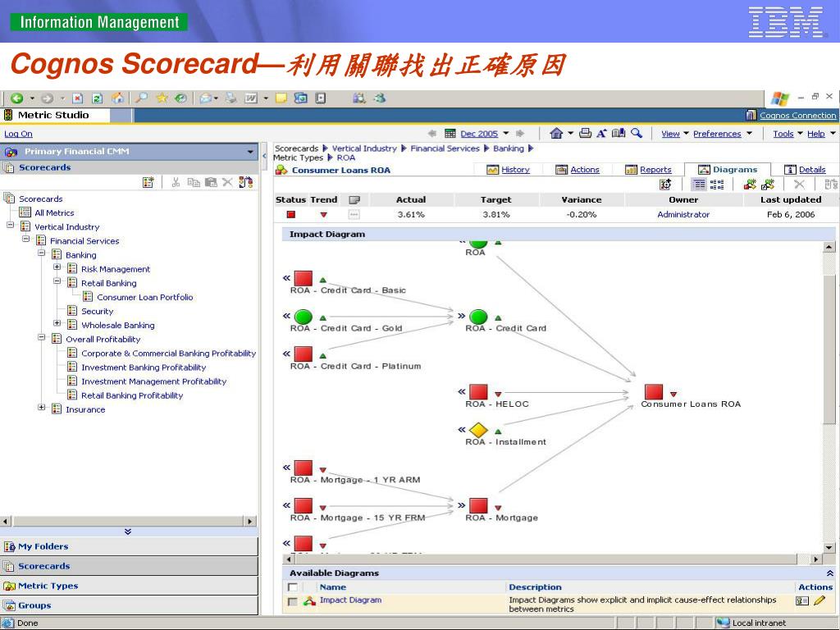Open the Primary Financial CMM dropdown
The image size is (840, 630).
click(250, 152)
